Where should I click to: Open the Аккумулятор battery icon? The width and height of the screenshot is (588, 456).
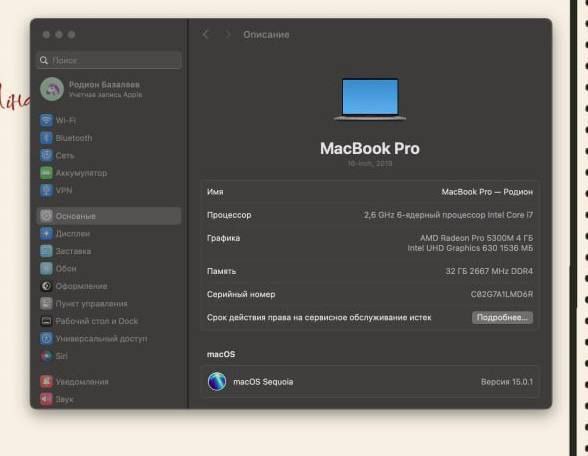(x=46, y=173)
